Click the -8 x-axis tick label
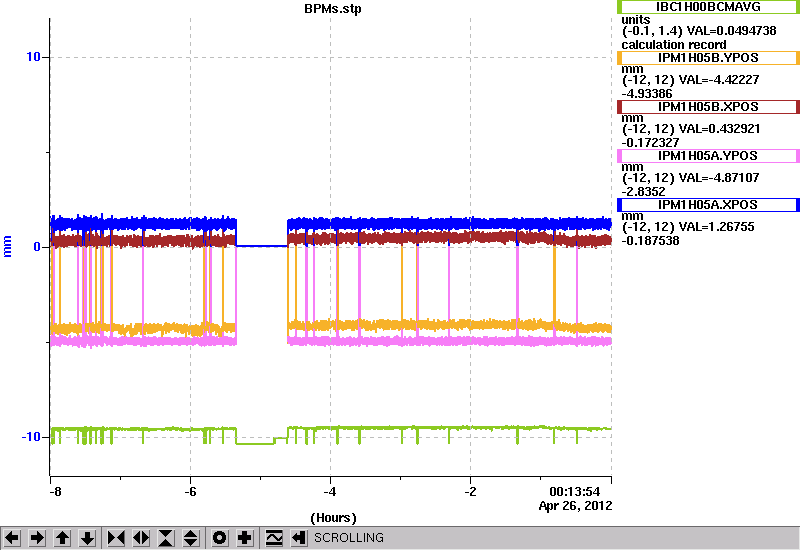 pos(55,492)
